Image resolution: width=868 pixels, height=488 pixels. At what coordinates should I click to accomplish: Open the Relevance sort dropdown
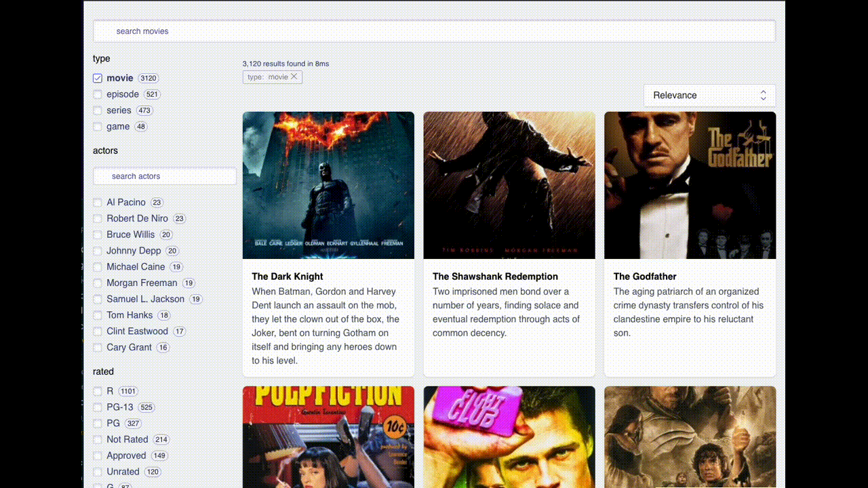(709, 96)
